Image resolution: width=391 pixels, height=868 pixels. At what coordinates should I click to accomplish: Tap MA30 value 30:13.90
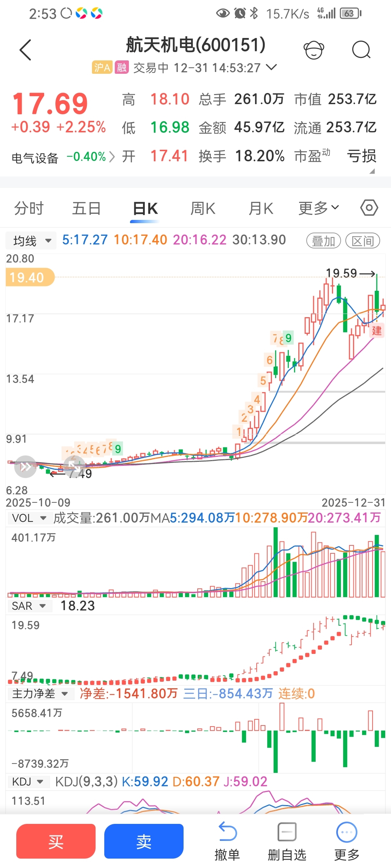(259, 240)
